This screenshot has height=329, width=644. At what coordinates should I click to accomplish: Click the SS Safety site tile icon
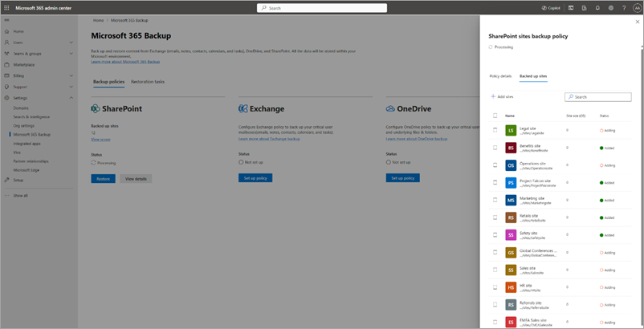coord(511,235)
